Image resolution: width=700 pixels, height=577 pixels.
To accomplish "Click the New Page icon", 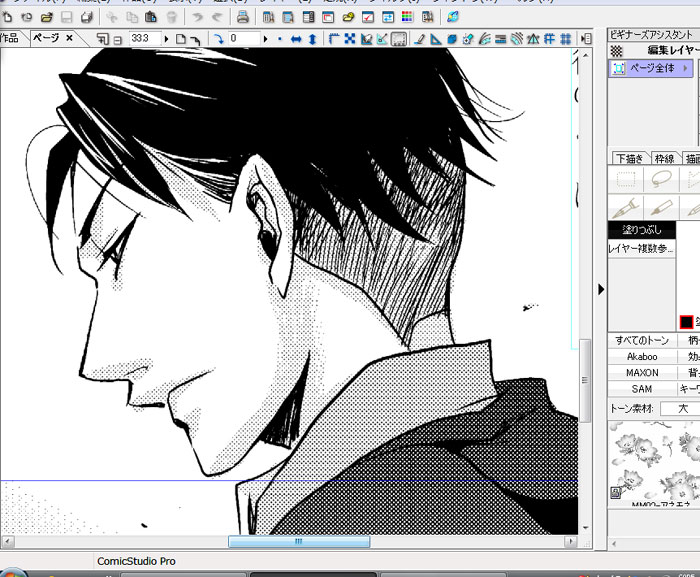I will [7, 17].
